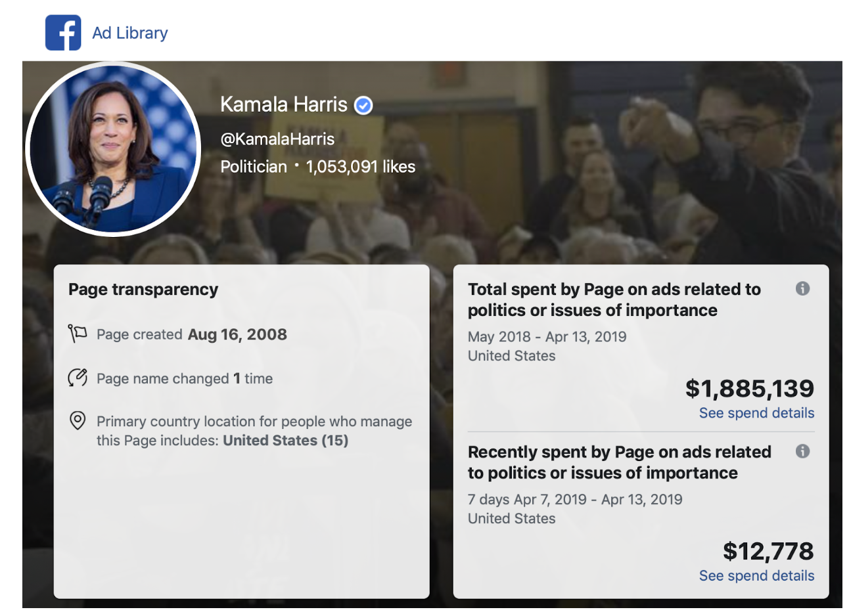
Task: Click Kamala Harris profile picture
Action: pyautogui.click(x=113, y=150)
